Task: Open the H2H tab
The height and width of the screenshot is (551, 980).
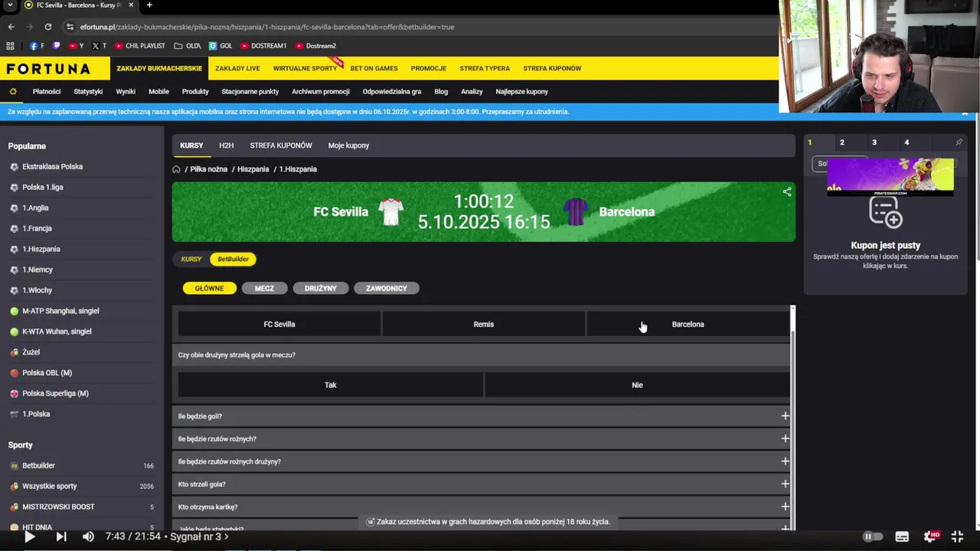Action: (226, 145)
